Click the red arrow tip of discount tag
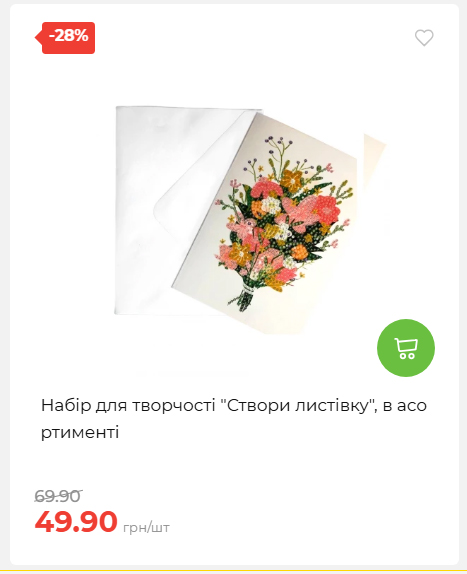 pyautogui.click(x=38, y=38)
